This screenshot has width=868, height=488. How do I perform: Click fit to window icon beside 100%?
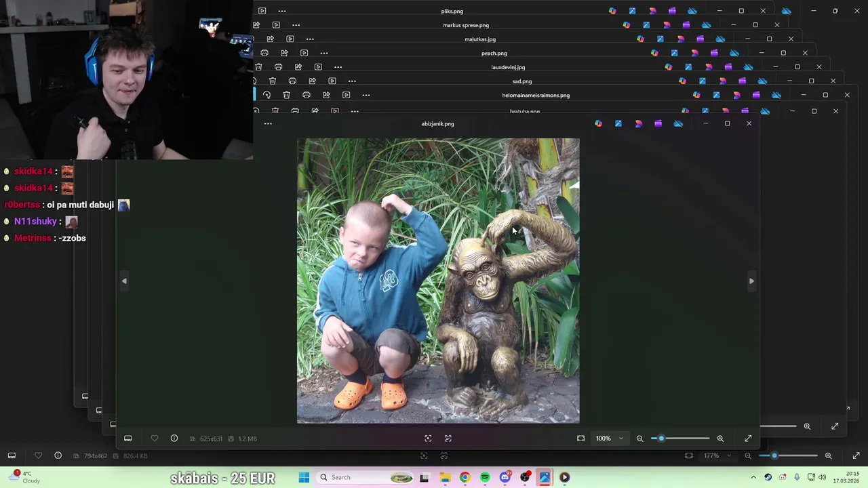pos(581,439)
